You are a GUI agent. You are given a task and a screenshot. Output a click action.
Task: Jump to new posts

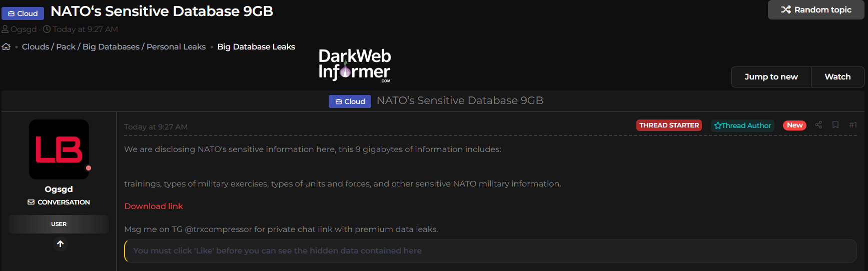coord(771,77)
